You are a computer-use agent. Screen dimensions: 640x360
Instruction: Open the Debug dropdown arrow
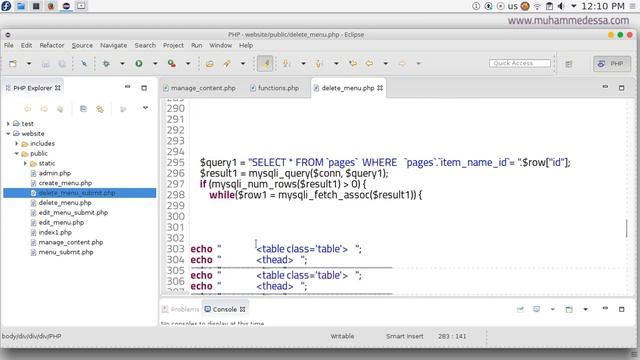pos(122,64)
